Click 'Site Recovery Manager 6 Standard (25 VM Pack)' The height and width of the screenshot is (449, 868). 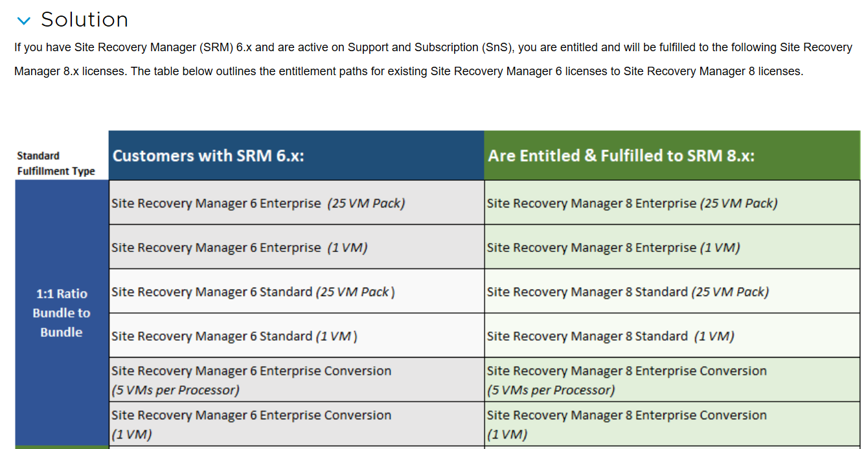297,292
